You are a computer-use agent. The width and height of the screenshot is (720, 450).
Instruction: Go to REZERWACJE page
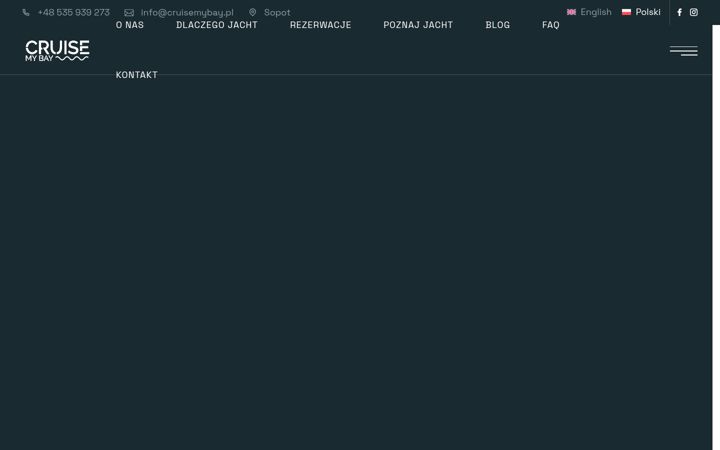pos(321,25)
